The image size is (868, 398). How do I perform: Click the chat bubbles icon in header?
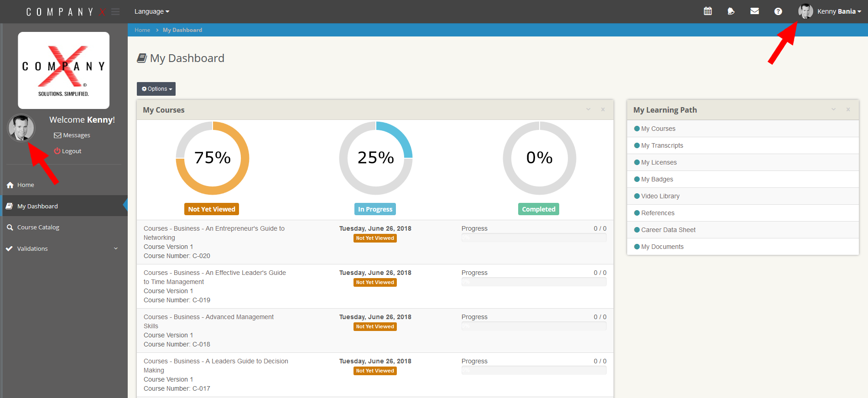pyautogui.click(x=731, y=11)
